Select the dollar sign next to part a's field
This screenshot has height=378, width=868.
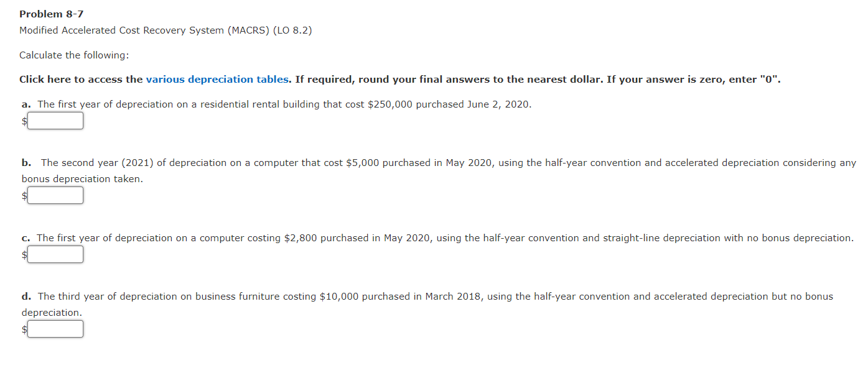(x=23, y=121)
